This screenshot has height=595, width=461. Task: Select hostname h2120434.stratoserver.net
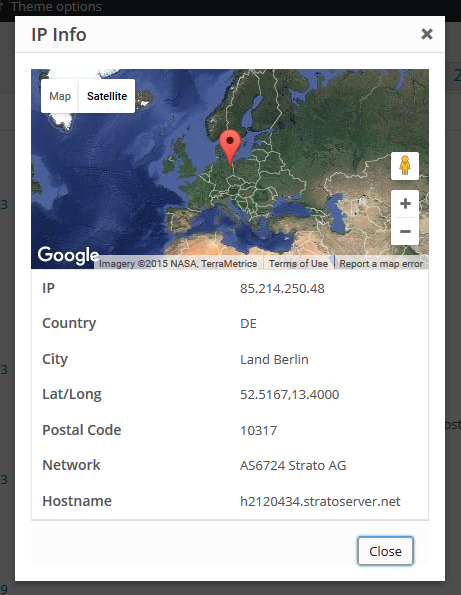(320, 501)
